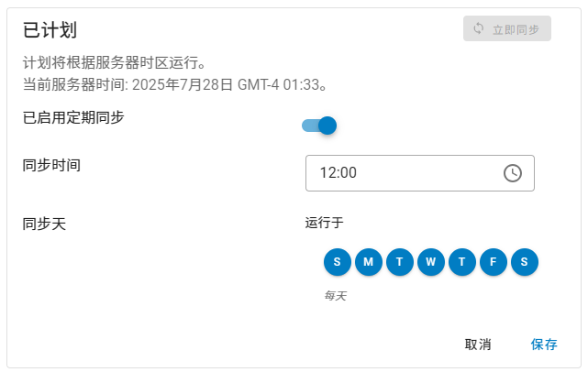Click the 同步天 label
This screenshot has width=588, height=372.
pyautogui.click(x=44, y=222)
